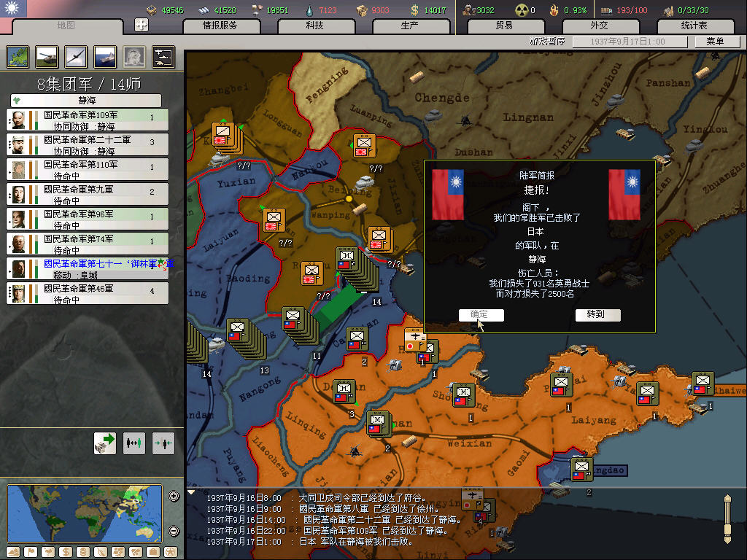
Task: Select terrain map mode with mountain icon
Action: pyautogui.click(x=13, y=552)
